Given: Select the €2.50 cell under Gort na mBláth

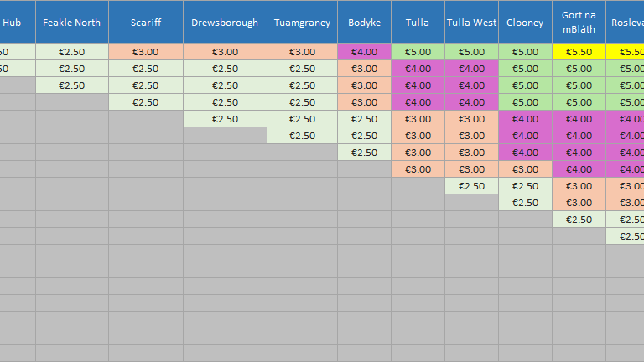Looking at the screenshot, I should (579, 220).
